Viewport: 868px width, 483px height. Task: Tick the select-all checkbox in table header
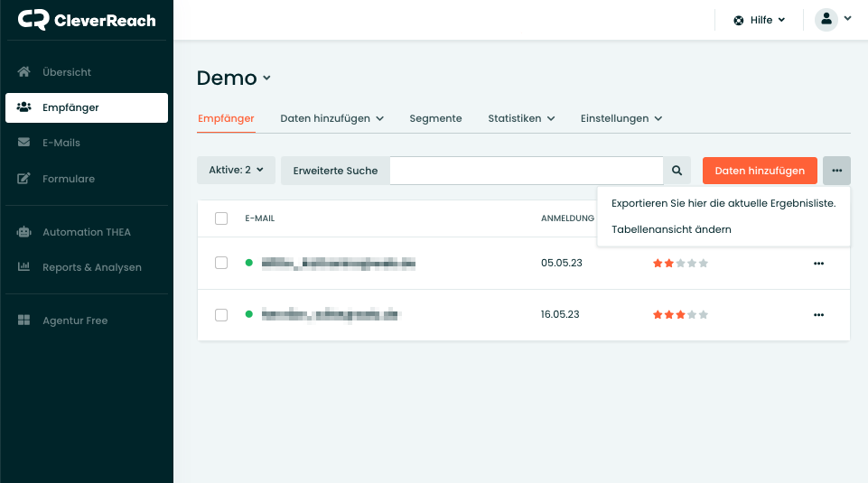click(x=221, y=218)
